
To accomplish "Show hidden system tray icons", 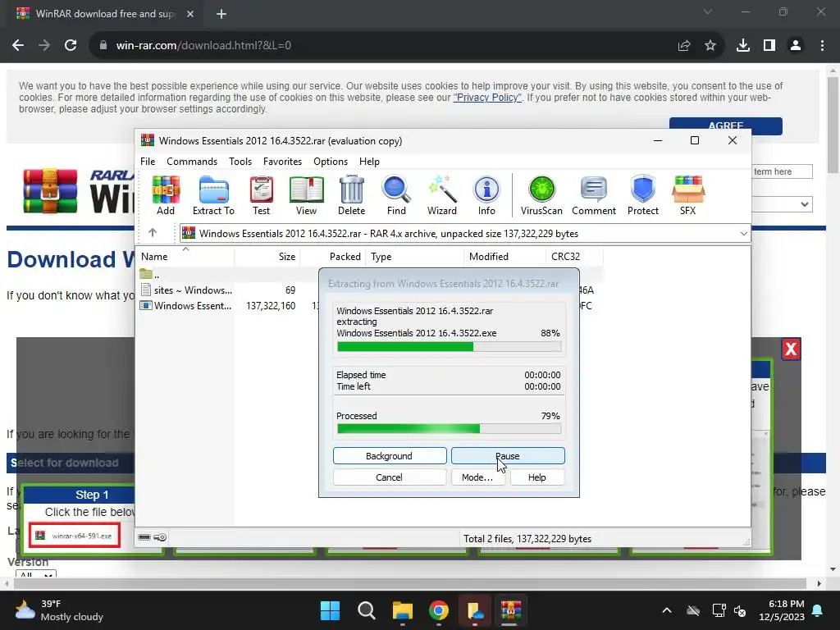I will 667,610.
